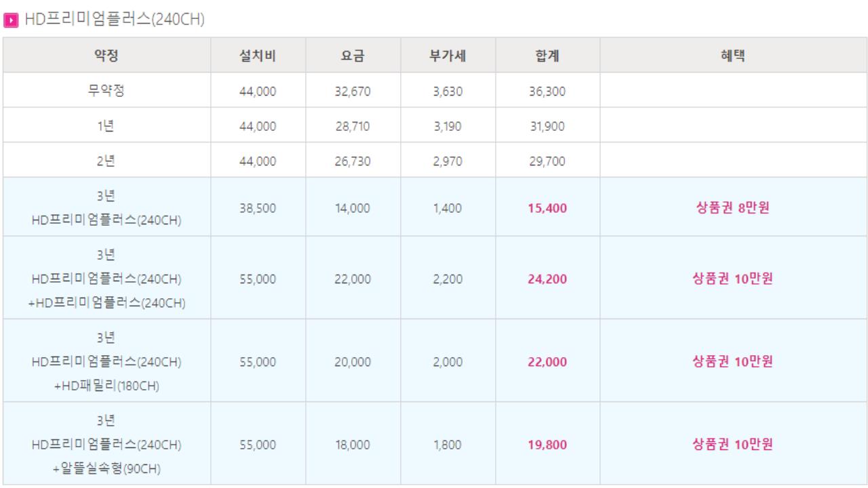Click the 28,710 fee value
Image resolution: width=868 pixels, height=488 pixels.
pos(352,126)
